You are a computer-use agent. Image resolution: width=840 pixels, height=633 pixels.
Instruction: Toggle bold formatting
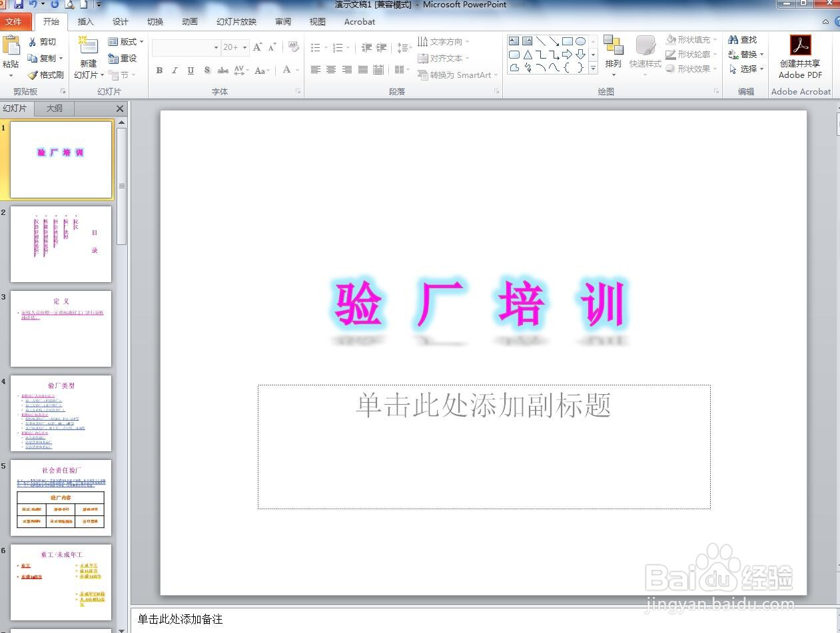click(x=159, y=70)
